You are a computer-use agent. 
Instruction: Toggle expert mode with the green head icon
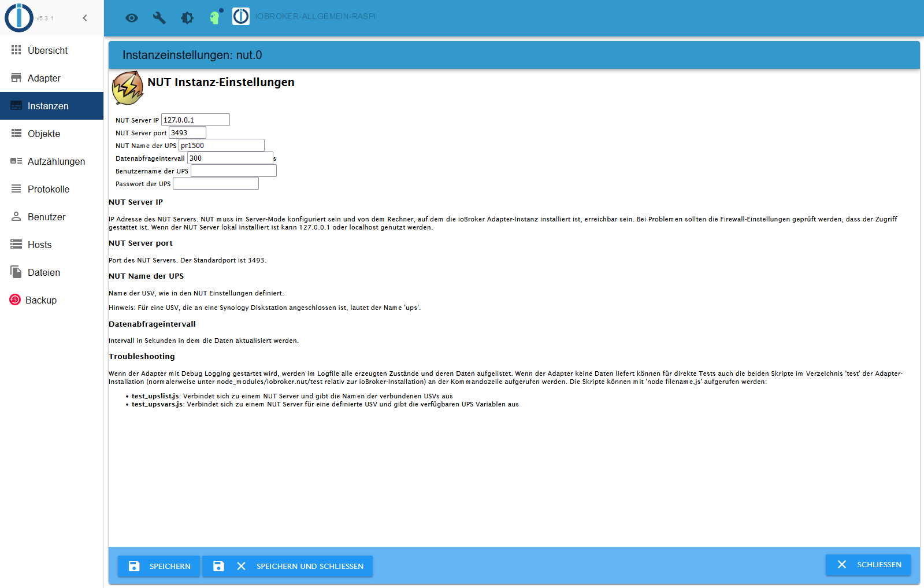pyautogui.click(x=216, y=17)
